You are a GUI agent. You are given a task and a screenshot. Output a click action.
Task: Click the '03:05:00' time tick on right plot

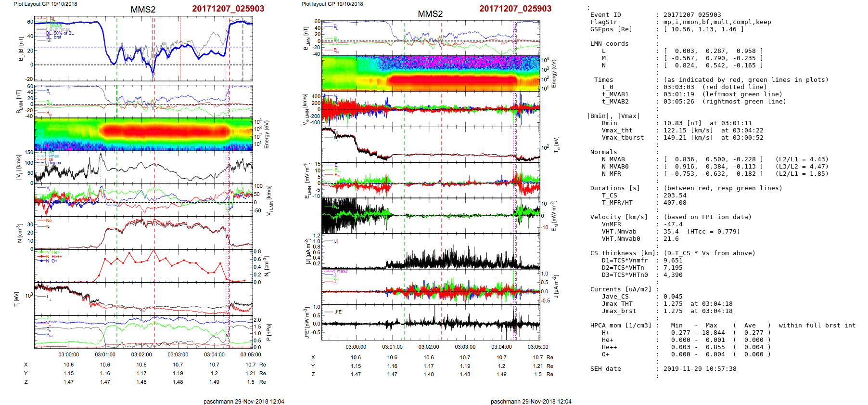(538, 347)
